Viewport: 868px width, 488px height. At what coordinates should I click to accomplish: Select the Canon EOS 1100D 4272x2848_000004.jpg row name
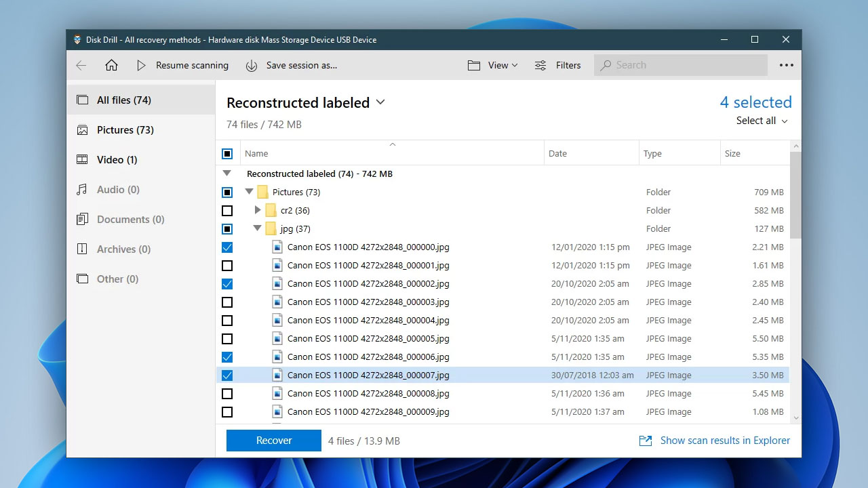point(368,321)
